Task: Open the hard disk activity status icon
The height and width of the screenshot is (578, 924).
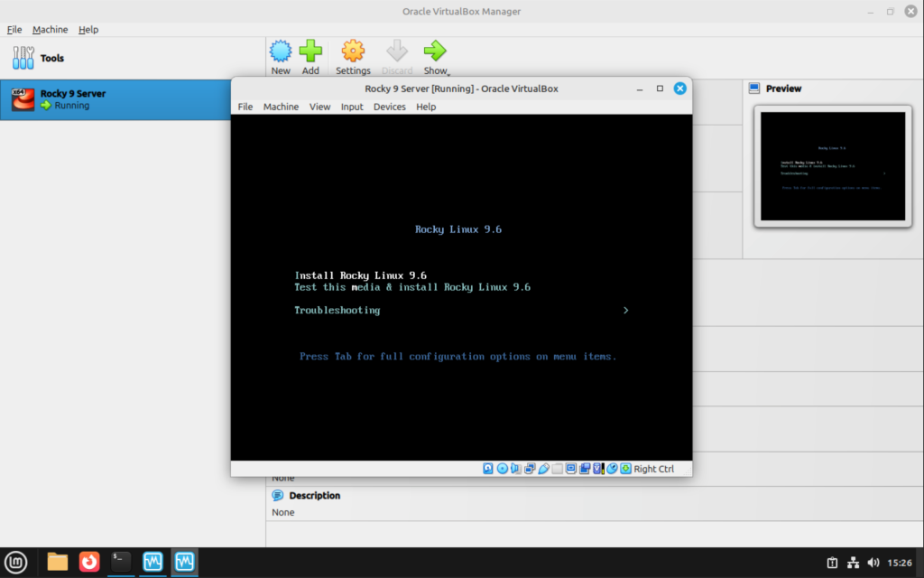Action: click(486, 468)
